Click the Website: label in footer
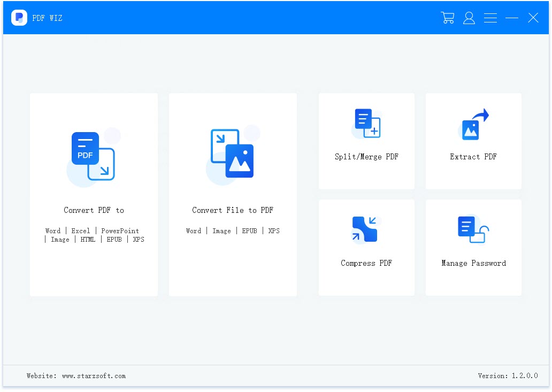Viewport: 552px width, 392px height. point(42,376)
